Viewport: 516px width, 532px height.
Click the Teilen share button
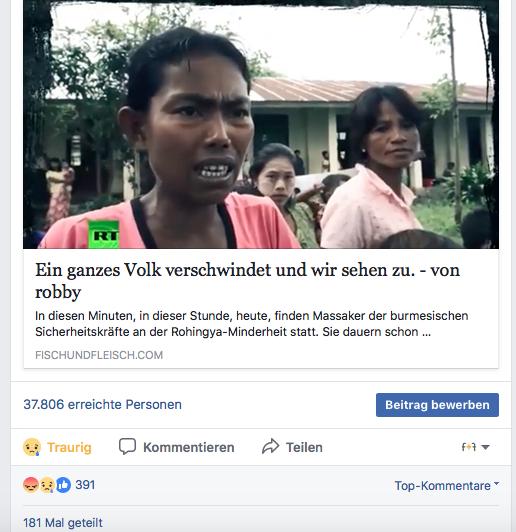point(292,447)
